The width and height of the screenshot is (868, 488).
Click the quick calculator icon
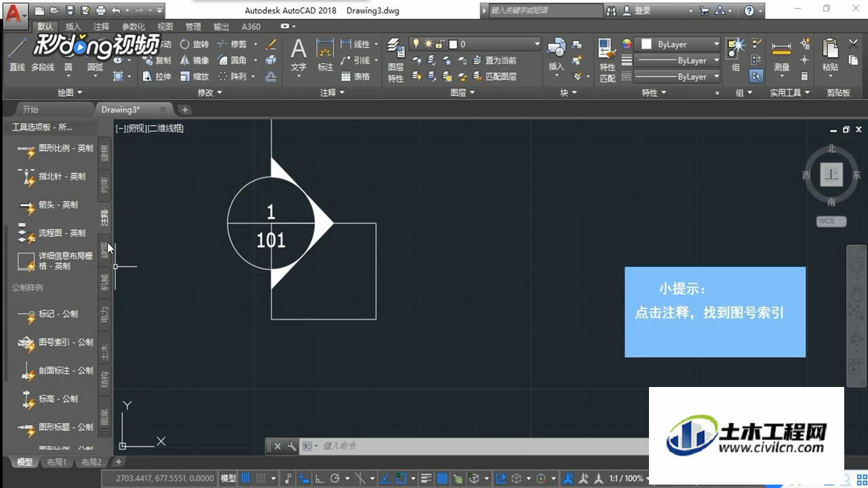(804, 77)
